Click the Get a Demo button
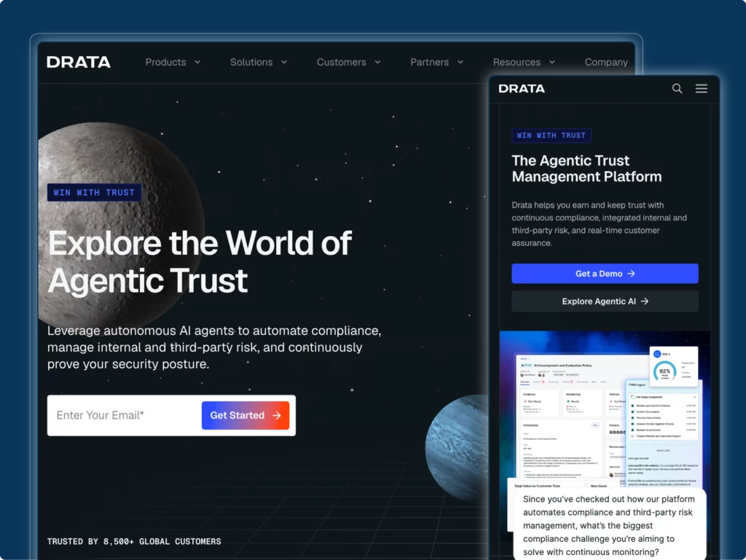The image size is (746, 560). point(605,273)
